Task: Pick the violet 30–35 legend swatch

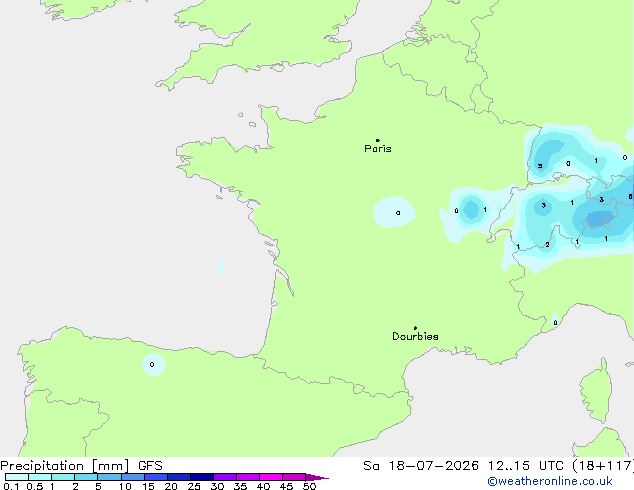Action: tap(224, 477)
